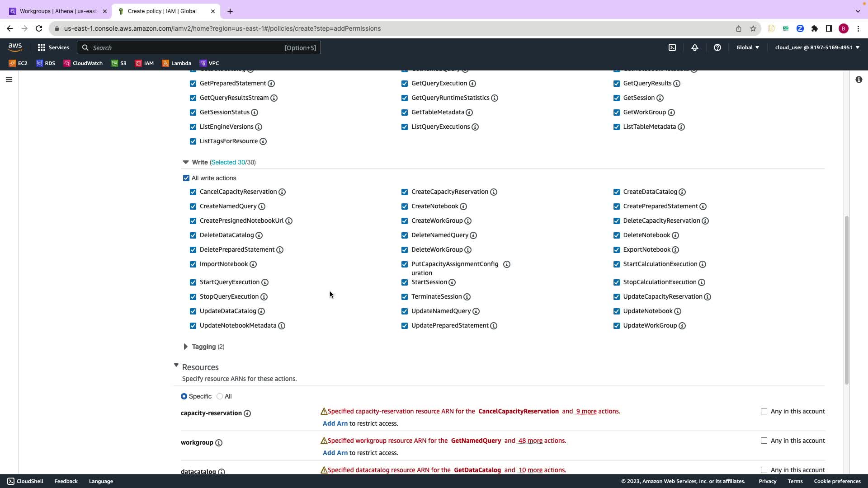Check Any in this account for capacity-reservation
The height and width of the screenshot is (488, 868).
pyautogui.click(x=764, y=411)
